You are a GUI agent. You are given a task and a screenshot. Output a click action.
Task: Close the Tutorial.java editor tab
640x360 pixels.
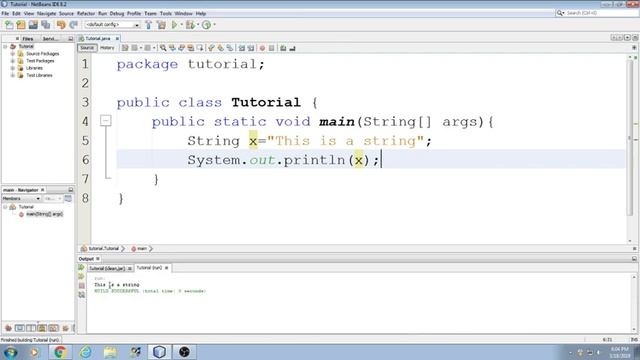point(117,38)
